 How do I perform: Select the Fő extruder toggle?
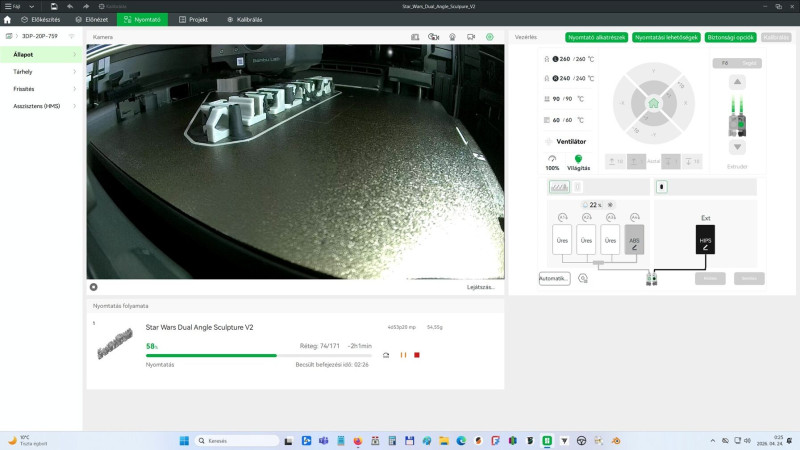coord(725,63)
